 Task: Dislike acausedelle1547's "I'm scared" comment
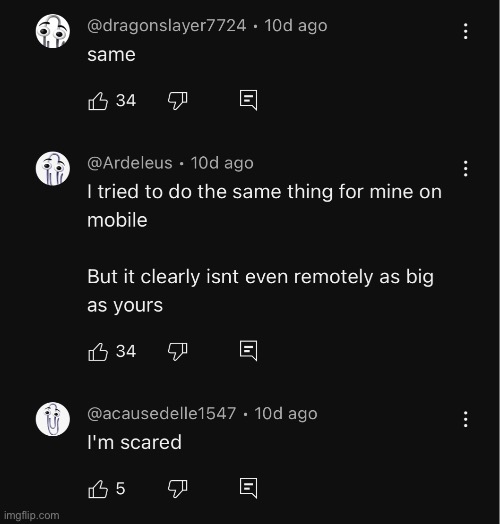[x=177, y=489]
